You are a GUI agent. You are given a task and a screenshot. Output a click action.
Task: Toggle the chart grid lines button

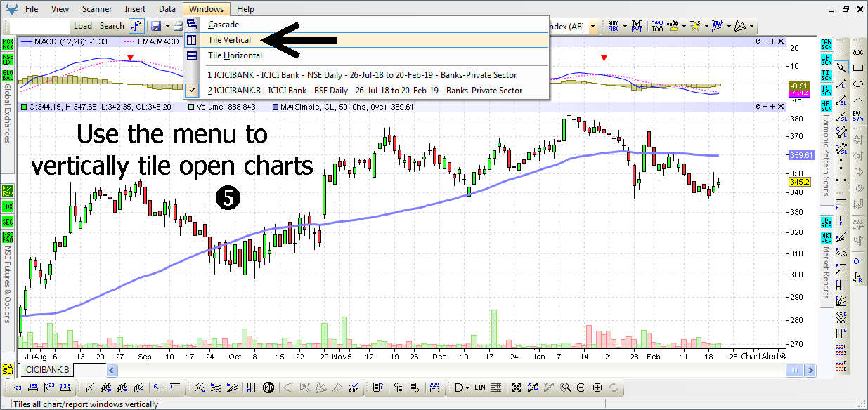coord(496,388)
